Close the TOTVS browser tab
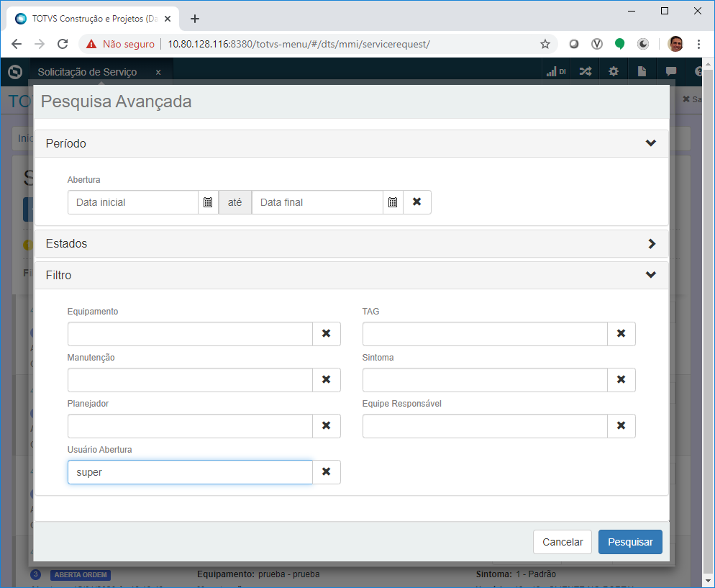This screenshot has height=588, width=715. (168, 19)
